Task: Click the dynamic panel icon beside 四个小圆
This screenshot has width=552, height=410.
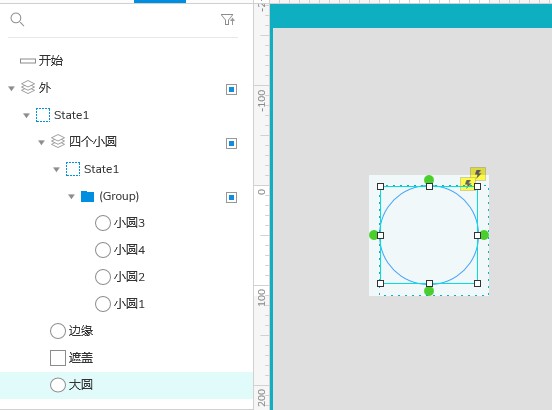Action: (x=58, y=141)
